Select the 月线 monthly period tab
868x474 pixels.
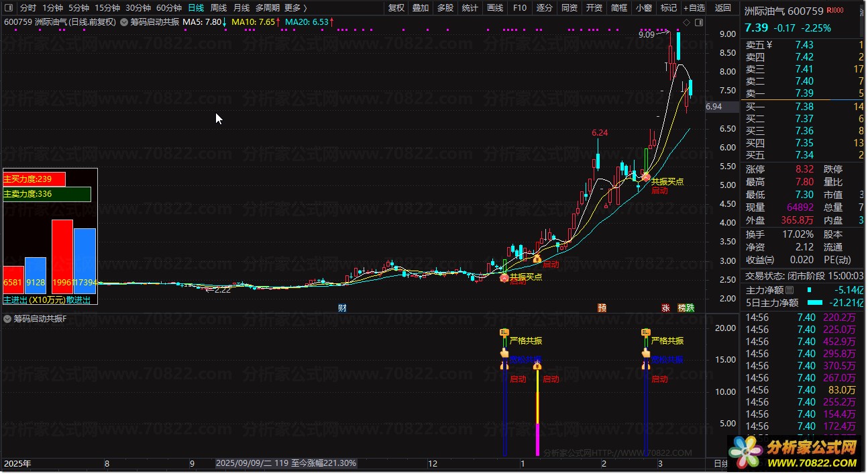click(x=241, y=8)
